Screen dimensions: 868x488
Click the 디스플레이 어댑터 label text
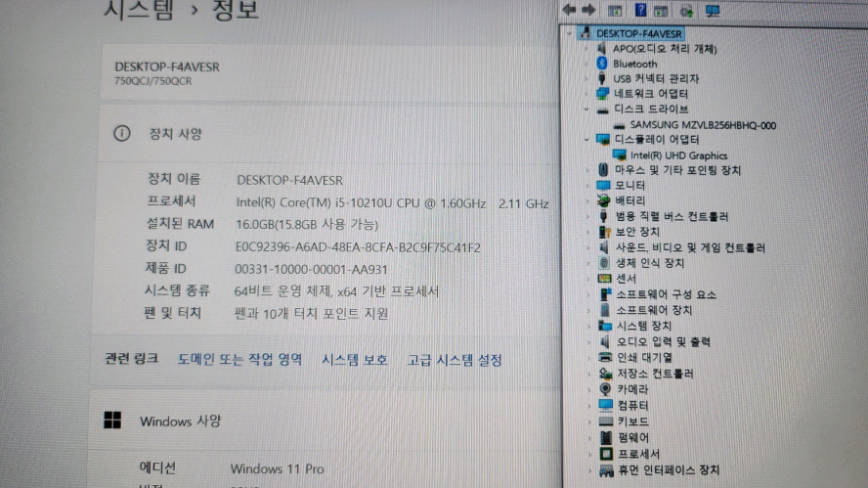tap(657, 140)
